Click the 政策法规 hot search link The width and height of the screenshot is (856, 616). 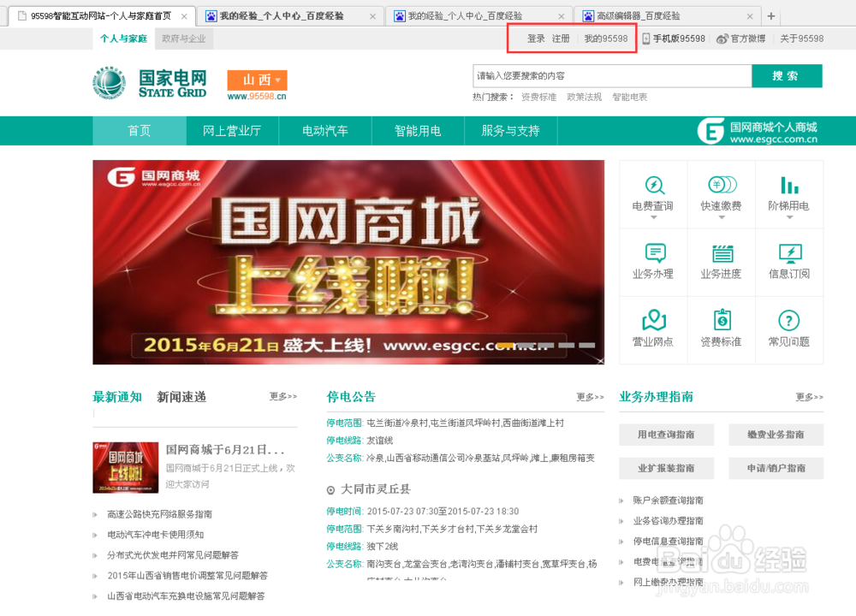tap(584, 98)
